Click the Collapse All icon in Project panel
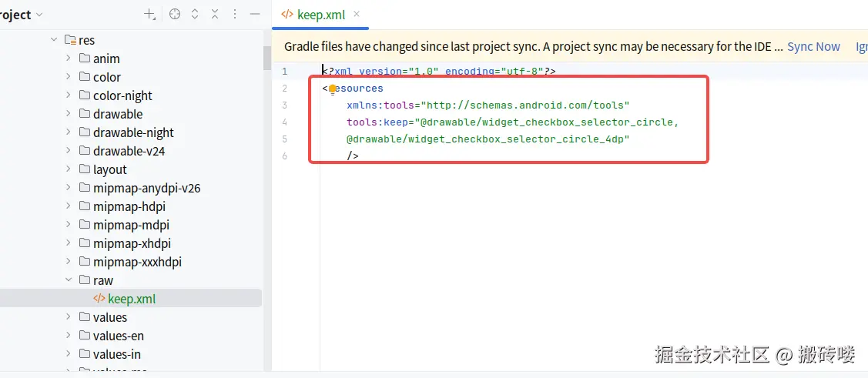 (215, 15)
